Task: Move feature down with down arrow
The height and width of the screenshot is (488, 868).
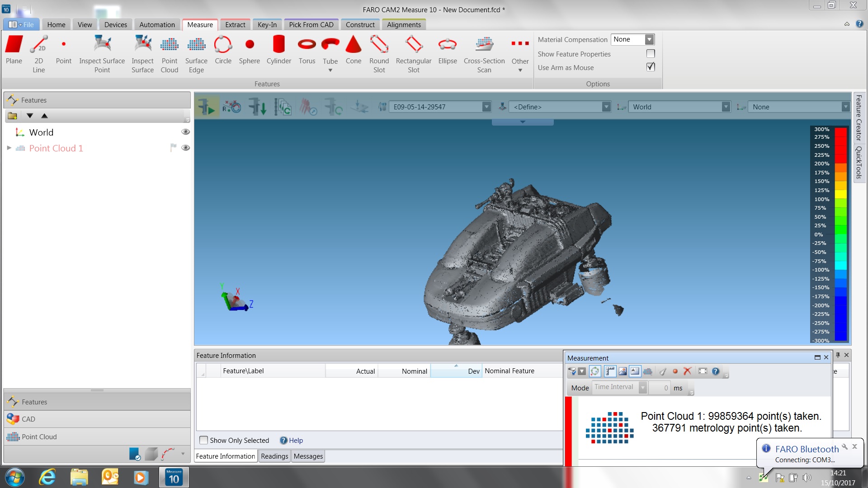Action: (30, 116)
